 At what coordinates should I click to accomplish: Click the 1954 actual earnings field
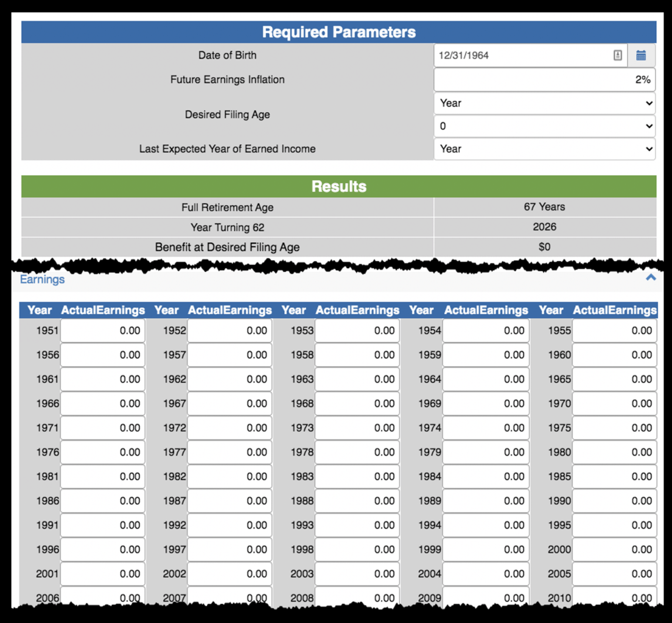(x=486, y=331)
